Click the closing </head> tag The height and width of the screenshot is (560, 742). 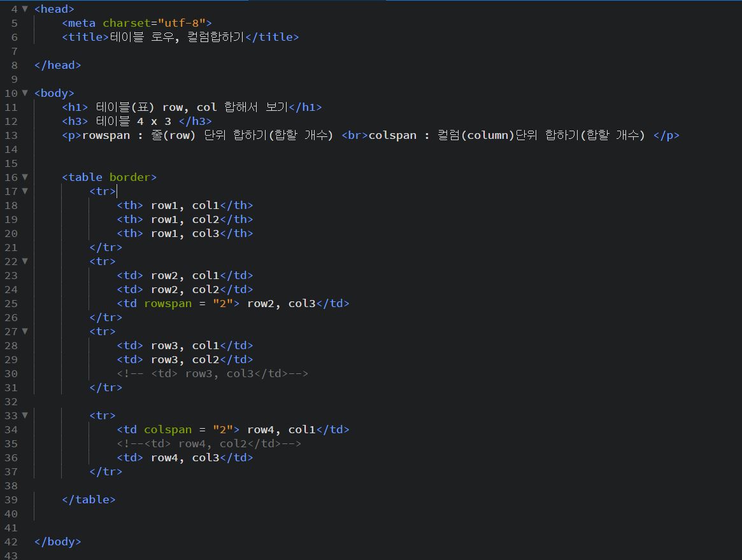point(58,66)
